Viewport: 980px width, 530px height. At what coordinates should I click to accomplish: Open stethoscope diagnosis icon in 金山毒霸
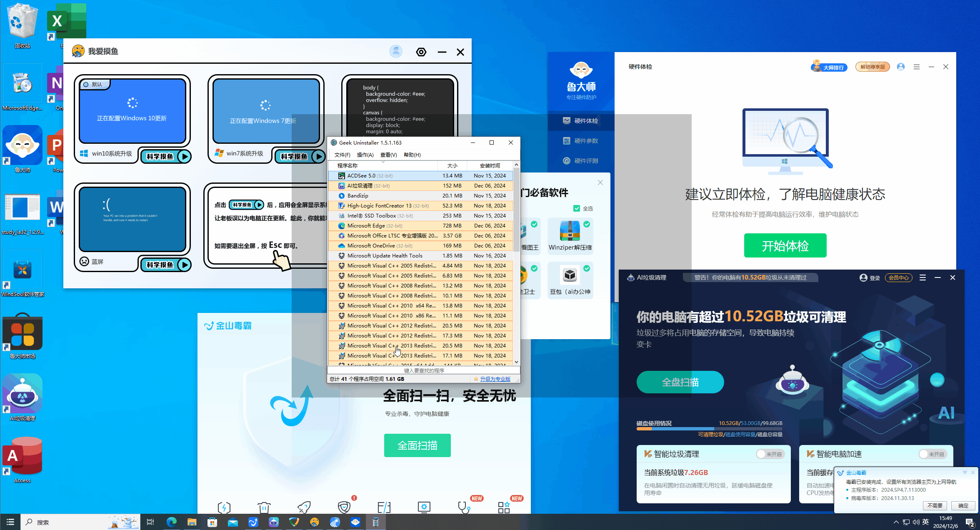point(464,507)
